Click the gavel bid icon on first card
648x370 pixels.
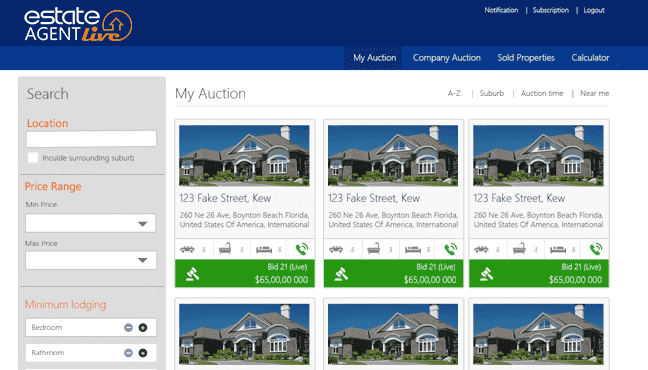[193, 274]
